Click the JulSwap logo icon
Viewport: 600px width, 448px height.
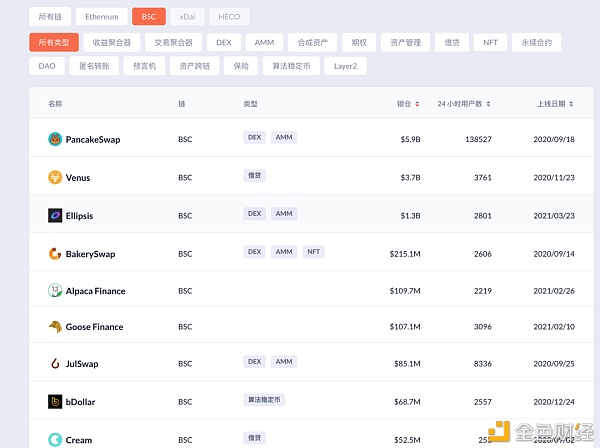pyautogui.click(x=55, y=363)
